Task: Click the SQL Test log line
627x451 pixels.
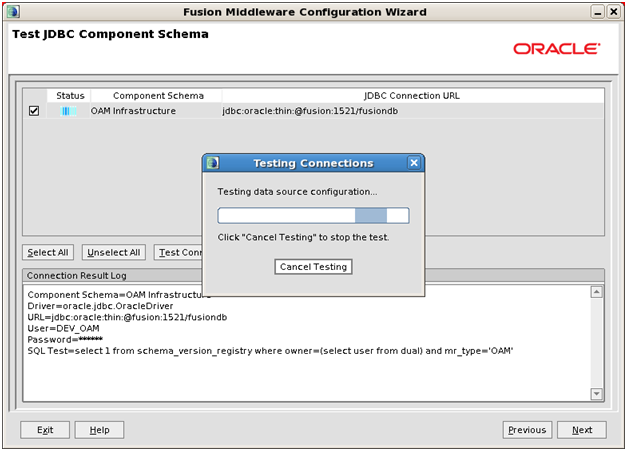Action: 270,351
